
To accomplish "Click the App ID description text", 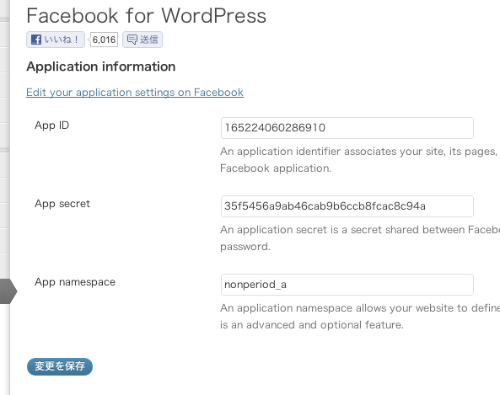I will pos(360,160).
